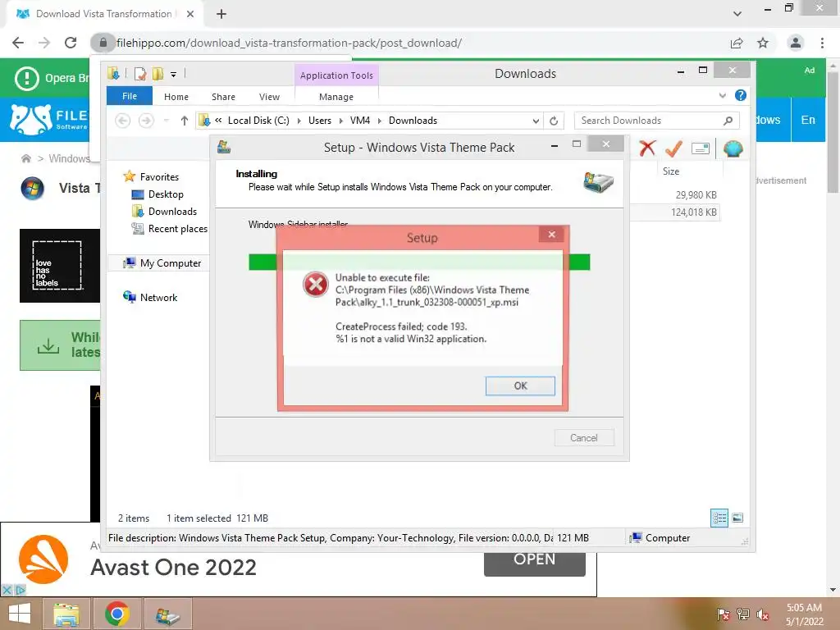Open Chrome's three-dot menu
The width and height of the screenshot is (840, 630).
(822, 43)
